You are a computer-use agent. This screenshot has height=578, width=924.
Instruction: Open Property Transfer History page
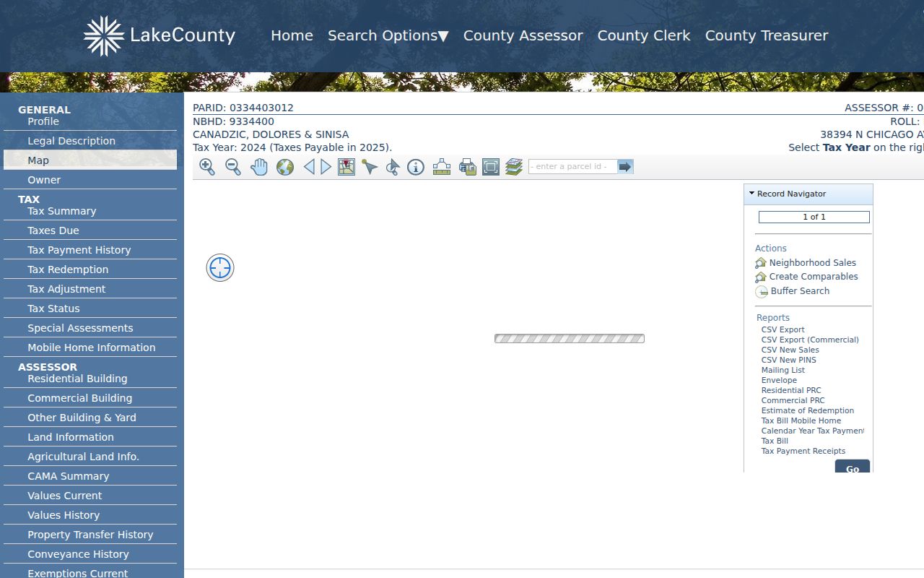(x=90, y=535)
